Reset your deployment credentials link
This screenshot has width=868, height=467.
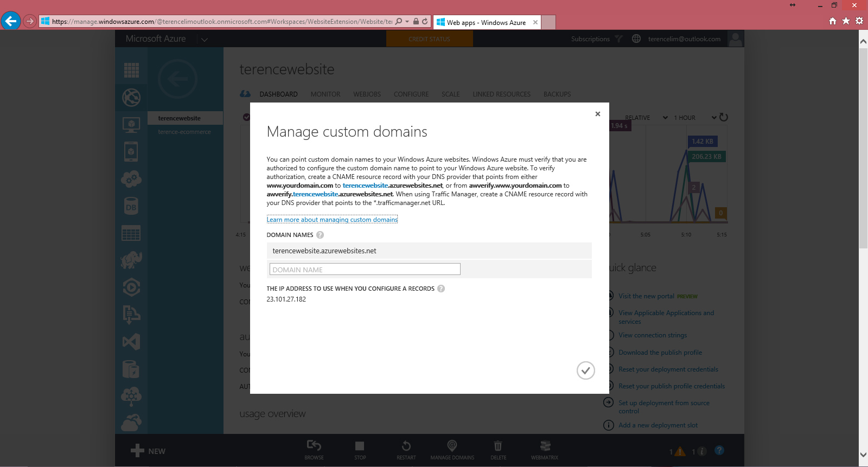(x=668, y=369)
